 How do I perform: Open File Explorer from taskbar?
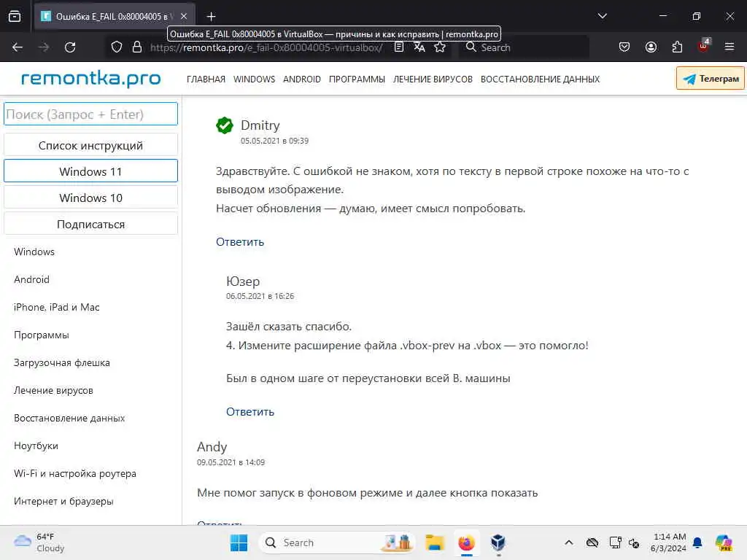[x=435, y=542]
